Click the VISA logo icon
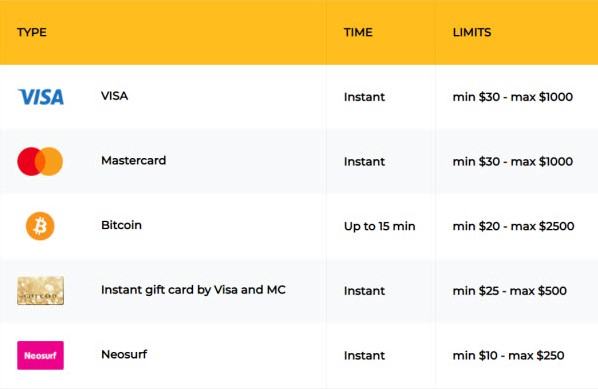The image size is (598, 389). click(x=41, y=97)
